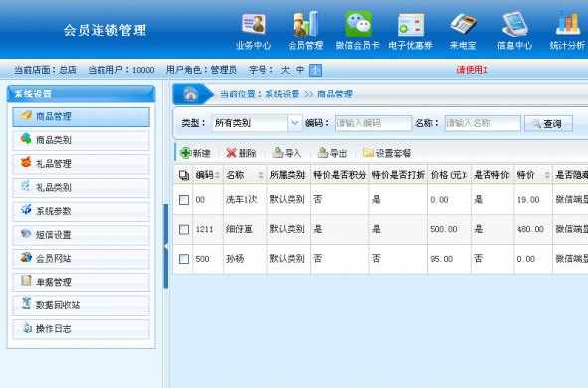Open 操作日志 in the sidebar
Screen dimensions: 588x388
point(81,329)
